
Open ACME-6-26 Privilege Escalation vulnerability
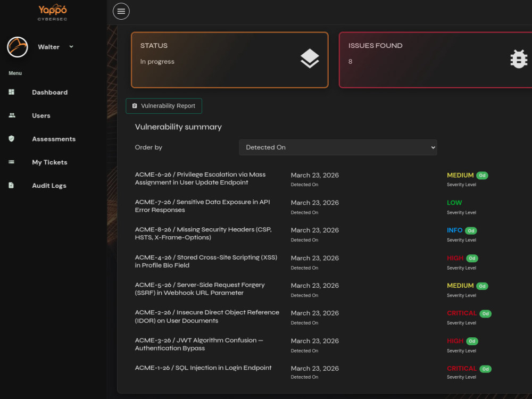200,178
